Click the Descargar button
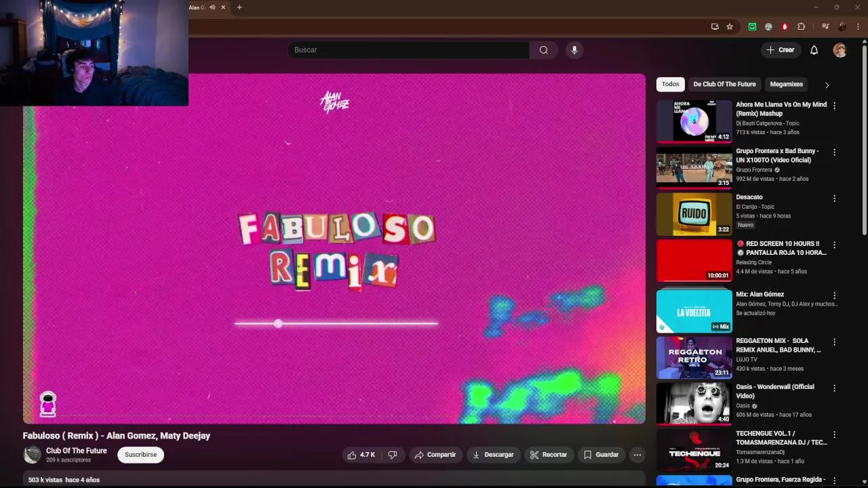868x488 pixels. click(493, 455)
